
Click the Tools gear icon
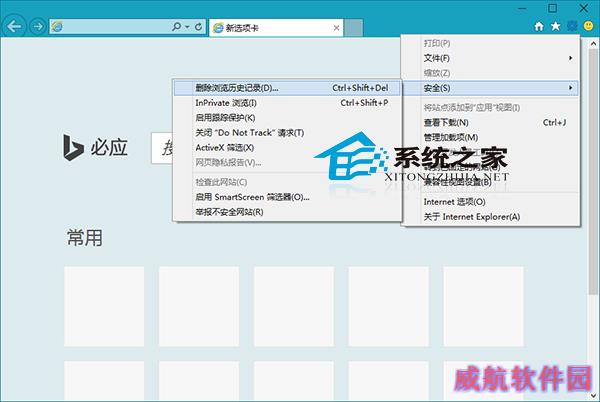[572, 26]
